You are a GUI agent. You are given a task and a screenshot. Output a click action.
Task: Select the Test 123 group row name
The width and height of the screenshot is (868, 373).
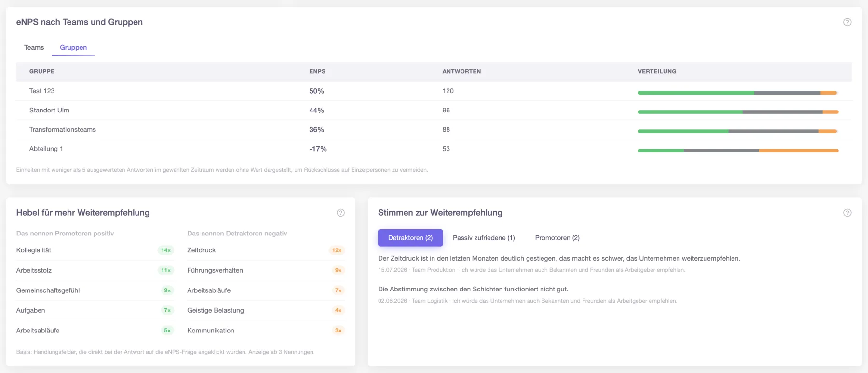(42, 91)
